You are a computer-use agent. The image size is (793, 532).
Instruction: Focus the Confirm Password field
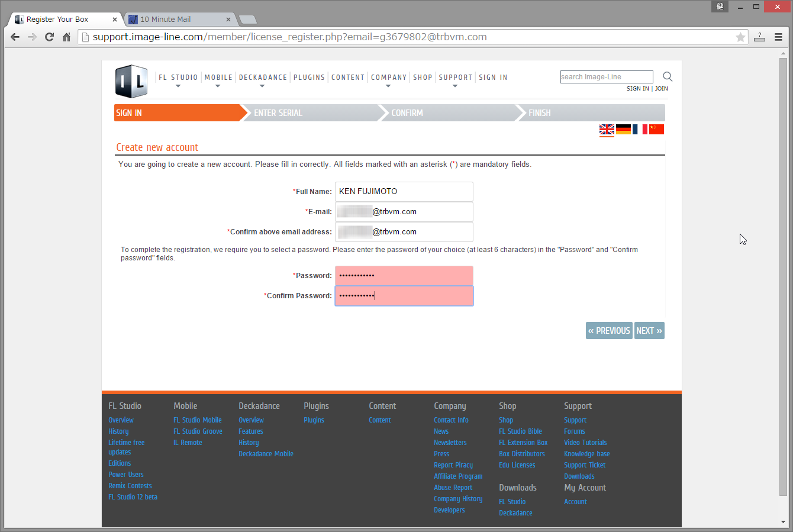pos(404,296)
